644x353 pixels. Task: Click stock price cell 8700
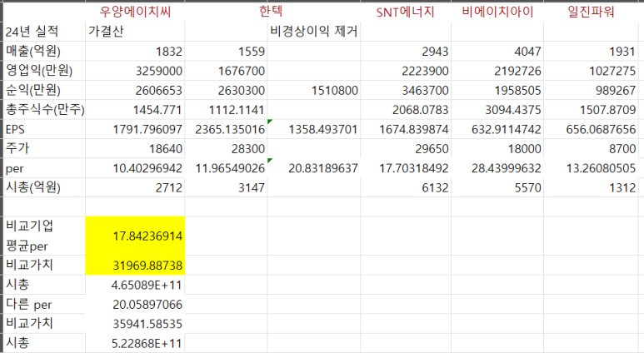coord(591,148)
